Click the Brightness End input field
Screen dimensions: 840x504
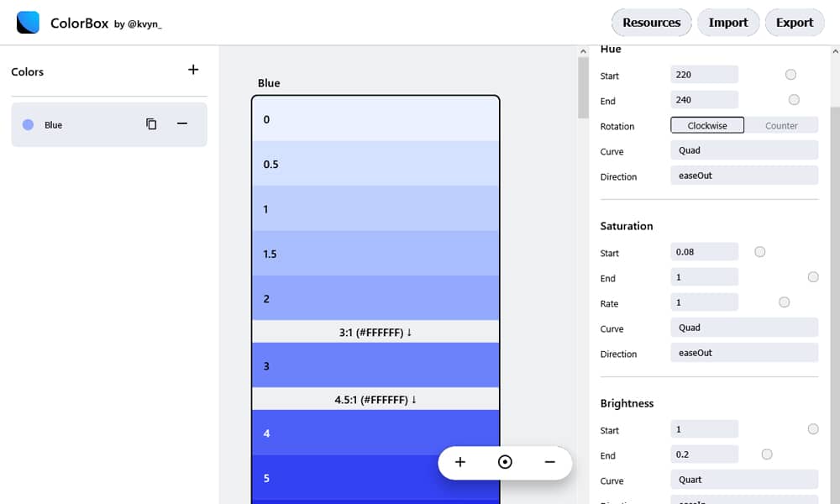705,454
